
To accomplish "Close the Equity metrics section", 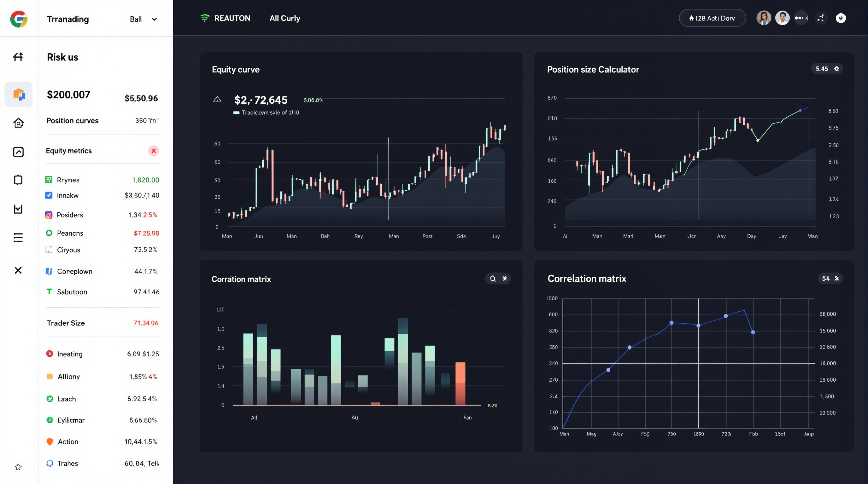I will pyautogui.click(x=154, y=151).
